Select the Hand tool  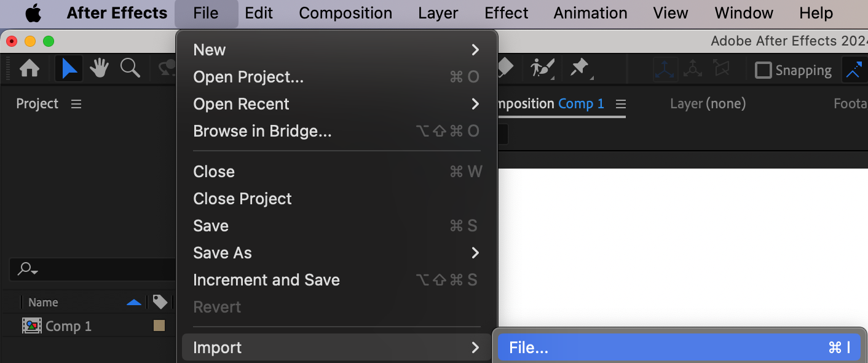[99, 68]
